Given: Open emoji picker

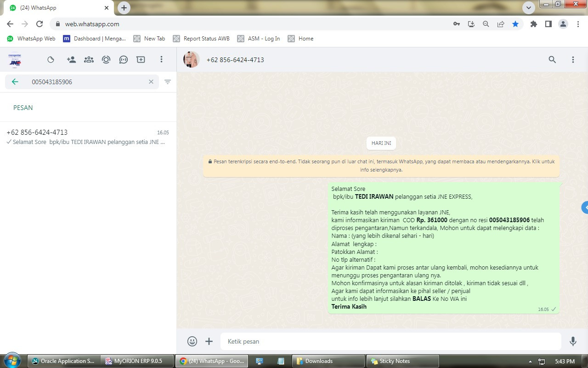Looking at the screenshot, I should coord(192,341).
